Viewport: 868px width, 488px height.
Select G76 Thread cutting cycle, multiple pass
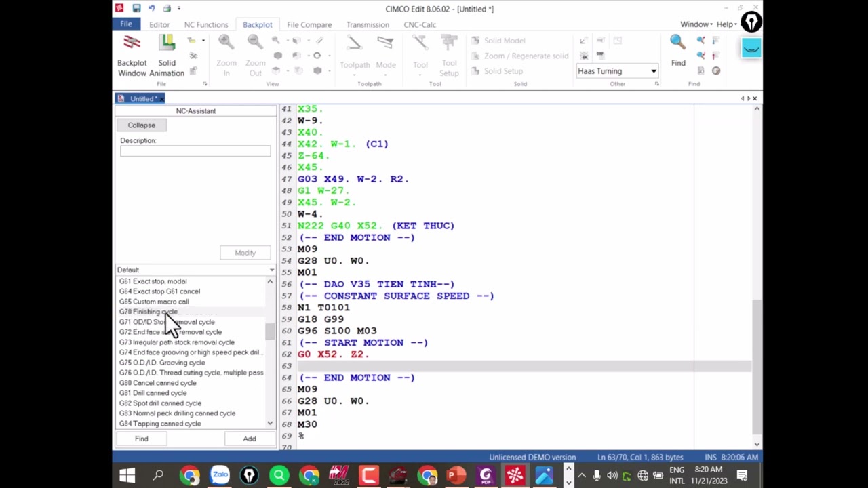(191, 373)
